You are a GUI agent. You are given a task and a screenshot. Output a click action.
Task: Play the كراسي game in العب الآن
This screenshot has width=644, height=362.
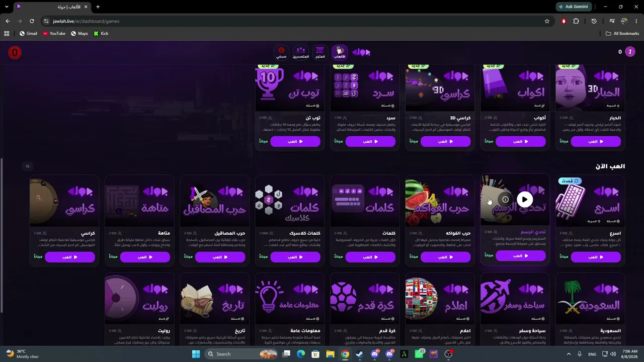tap(70, 257)
